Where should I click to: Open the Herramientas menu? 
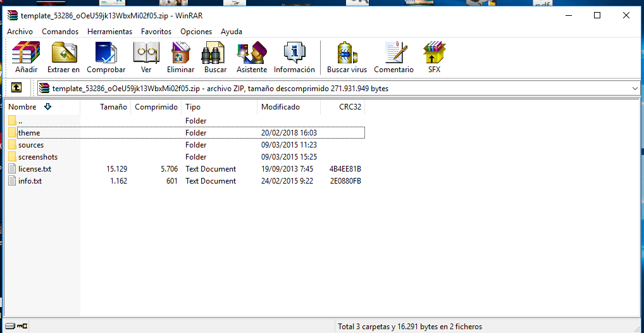(x=109, y=32)
